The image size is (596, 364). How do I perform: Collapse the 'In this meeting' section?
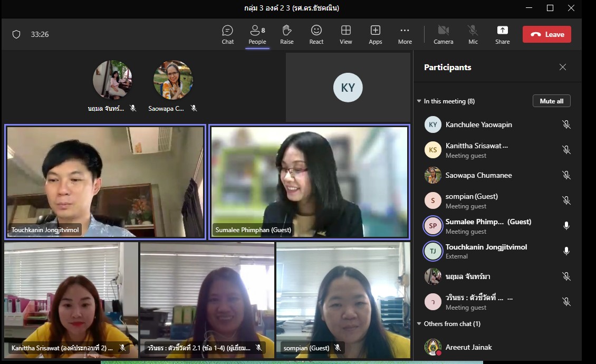(x=419, y=101)
